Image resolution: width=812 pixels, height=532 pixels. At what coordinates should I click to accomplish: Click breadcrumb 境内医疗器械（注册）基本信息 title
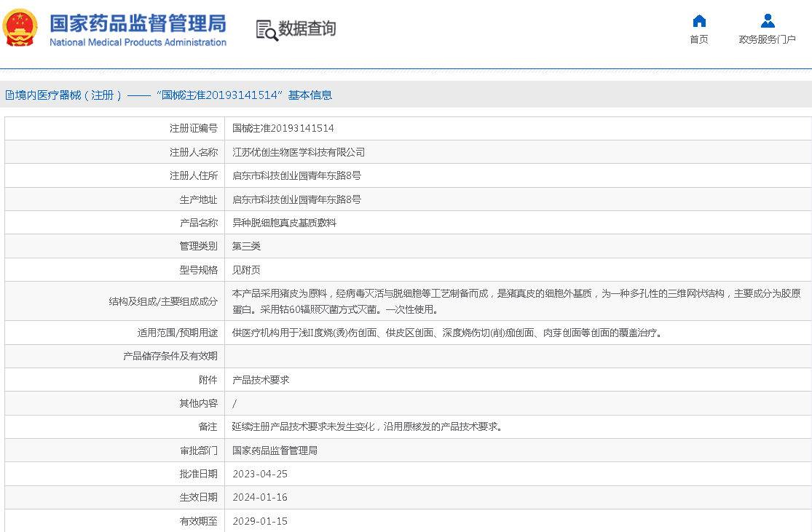tap(173, 95)
